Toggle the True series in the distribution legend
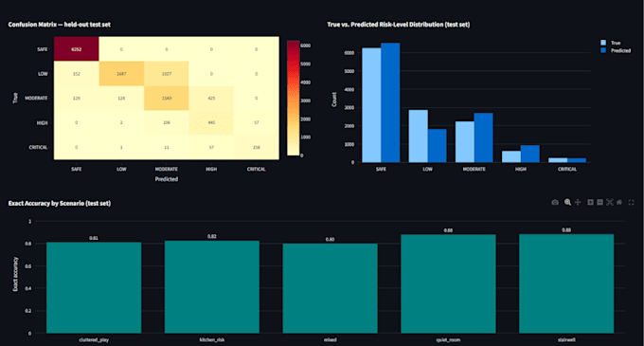This screenshot has width=644, height=346. click(x=611, y=43)
